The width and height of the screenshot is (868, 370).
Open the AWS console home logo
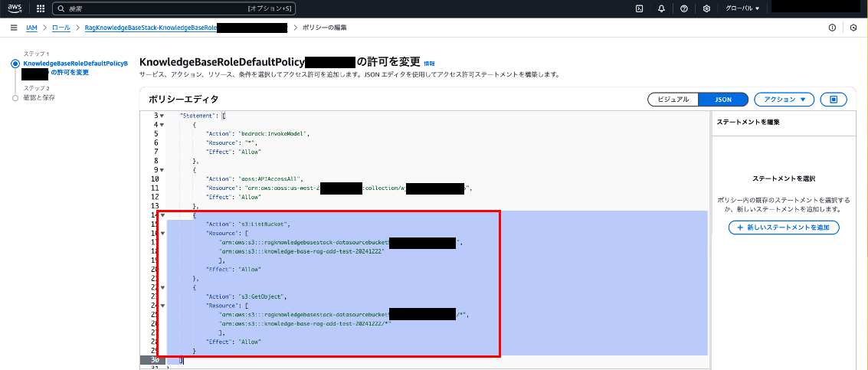(15, 8)
